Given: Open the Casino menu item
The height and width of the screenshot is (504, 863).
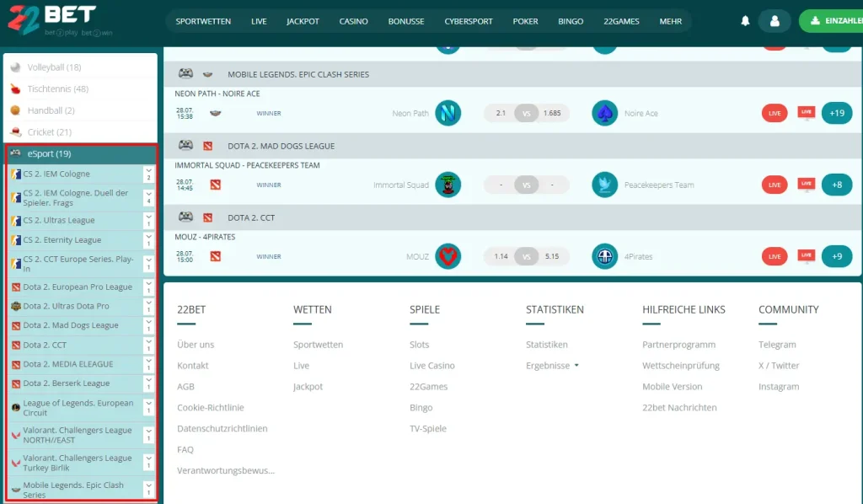Looking at the screenshot, I should click(353, 21).
